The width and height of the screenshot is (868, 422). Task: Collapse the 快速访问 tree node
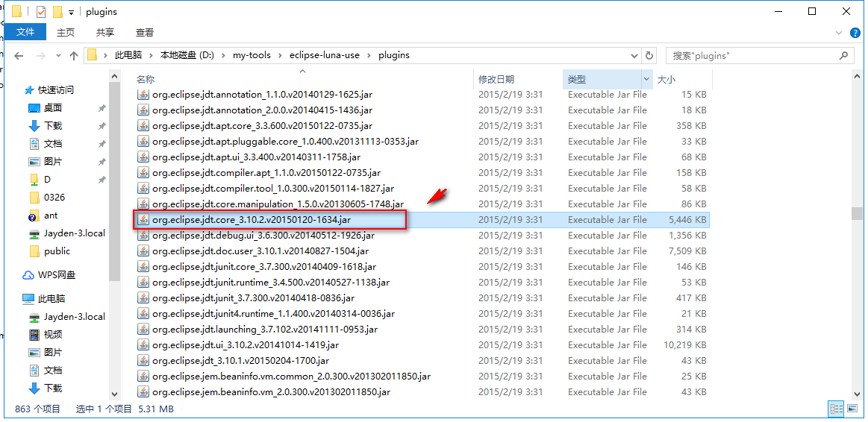[x=20, y=89]
